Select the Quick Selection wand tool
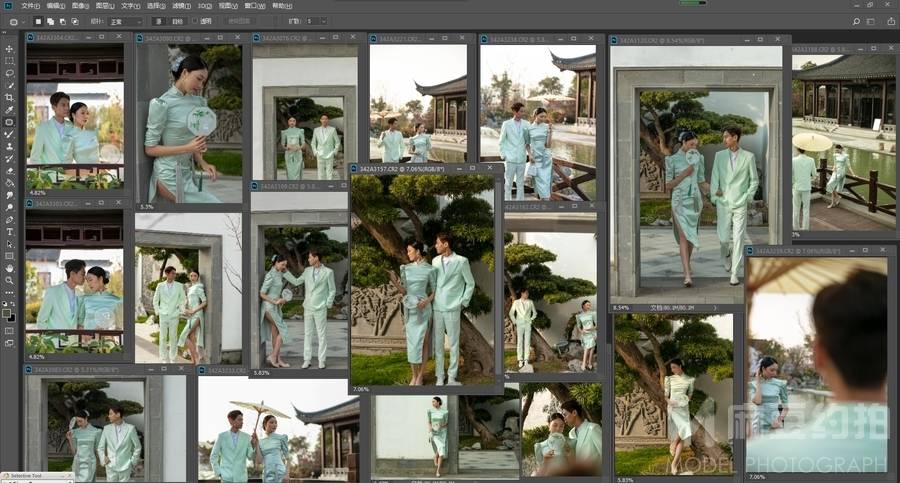 tap(9, 86)
